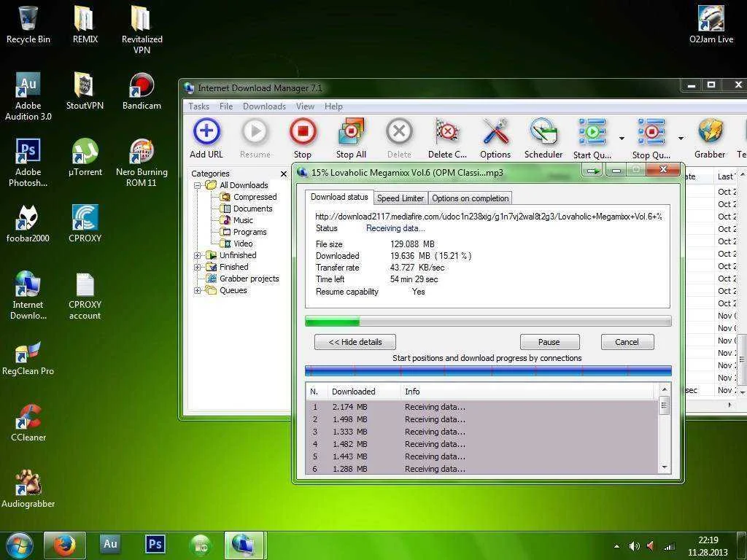Open the View menu
Screen dimensions: 747x560
305,106
